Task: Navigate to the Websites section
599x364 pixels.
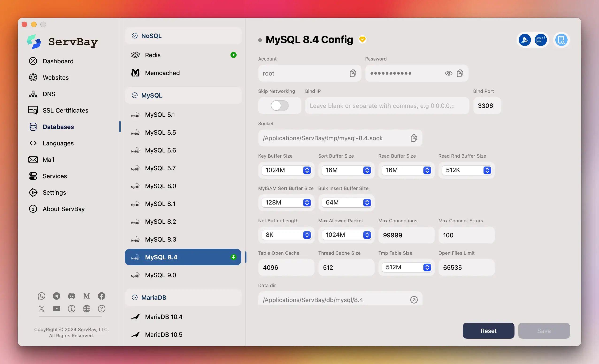Action: 56,77
